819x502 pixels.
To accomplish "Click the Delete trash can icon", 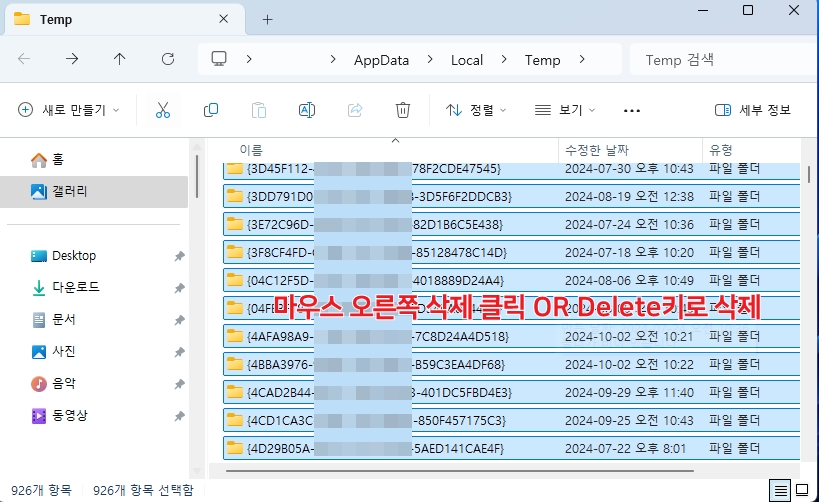I will pos(403,110).
